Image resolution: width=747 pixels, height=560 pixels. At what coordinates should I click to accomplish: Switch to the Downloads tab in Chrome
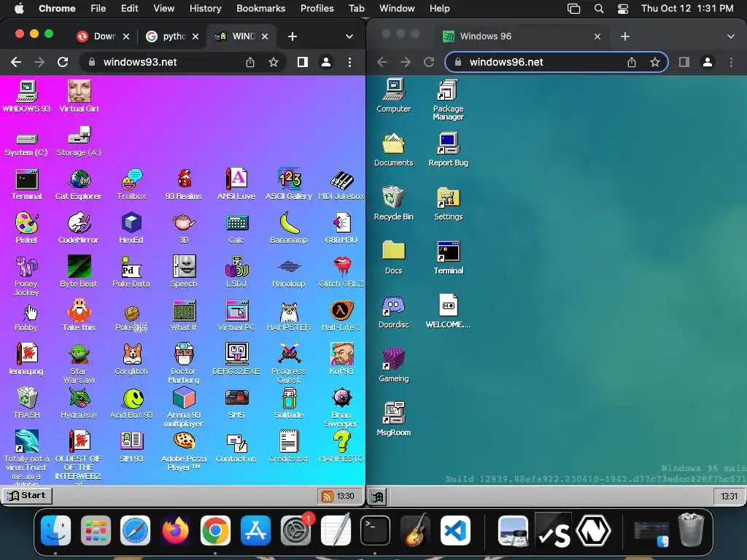coord(104,36)
